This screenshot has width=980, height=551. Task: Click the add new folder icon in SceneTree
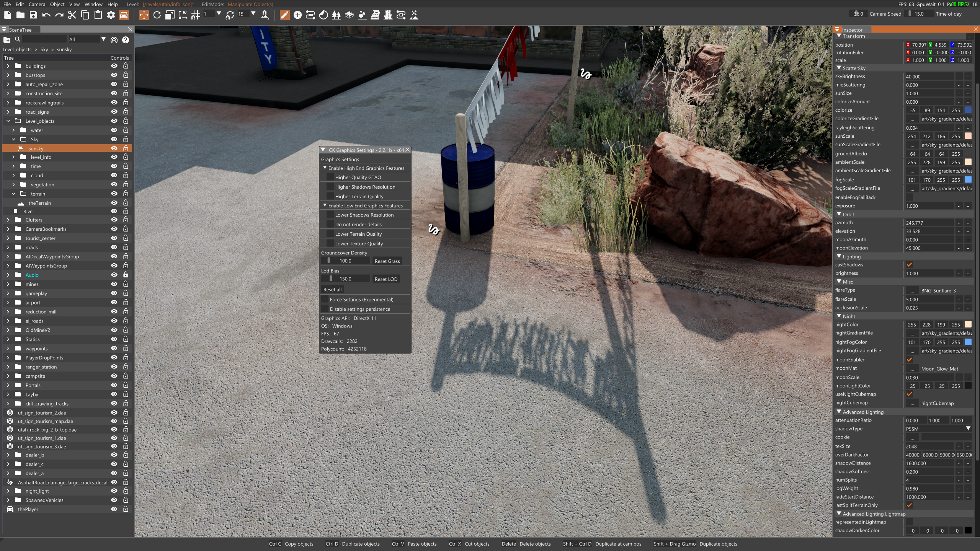point(7,40)
